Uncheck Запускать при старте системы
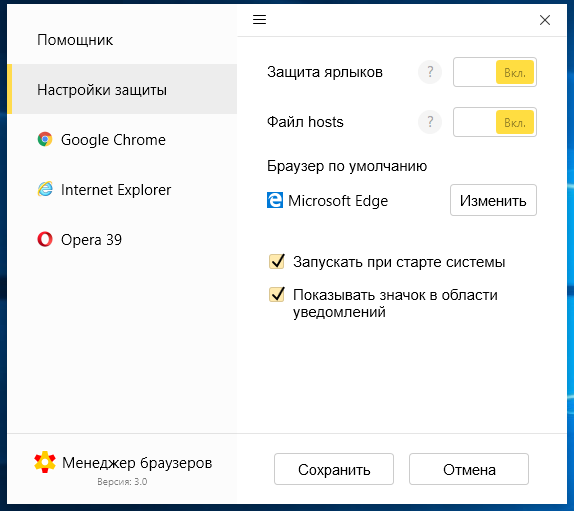 (277, 262)
